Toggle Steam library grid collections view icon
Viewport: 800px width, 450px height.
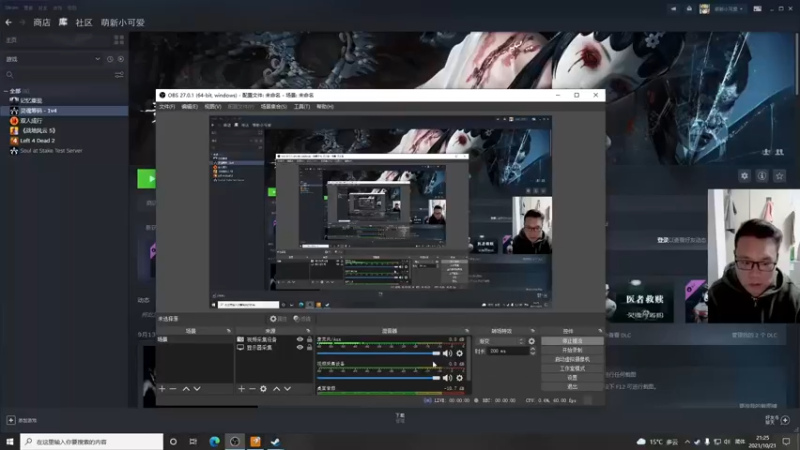pos(119,40)
